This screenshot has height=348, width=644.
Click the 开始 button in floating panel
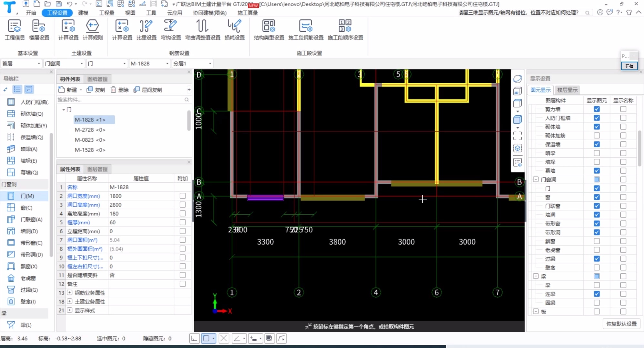(629, 66)
